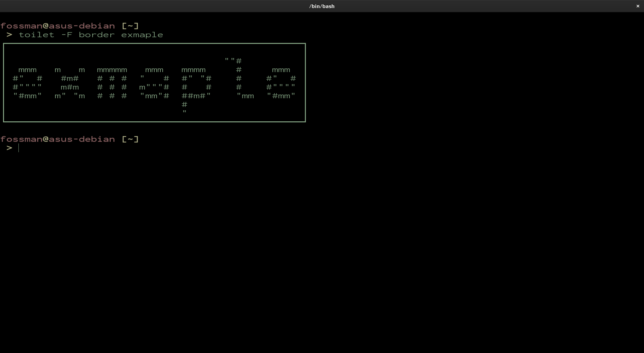Click "fossman" in the first prompt line
This screenshot has height=353, width=644.
(x=21, y=26)
